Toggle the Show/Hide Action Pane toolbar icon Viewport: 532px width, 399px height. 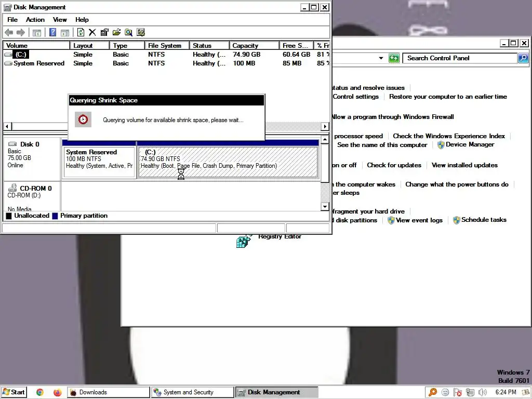click(x=65, y=33)
